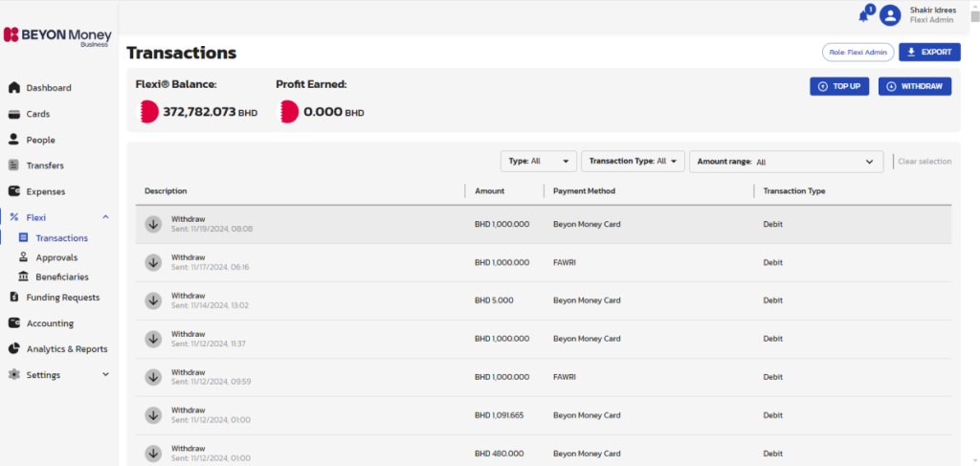The width and height of the screenshot is (980, 466).
Task: Open the Accounting menu item
Action: point(50,323)
